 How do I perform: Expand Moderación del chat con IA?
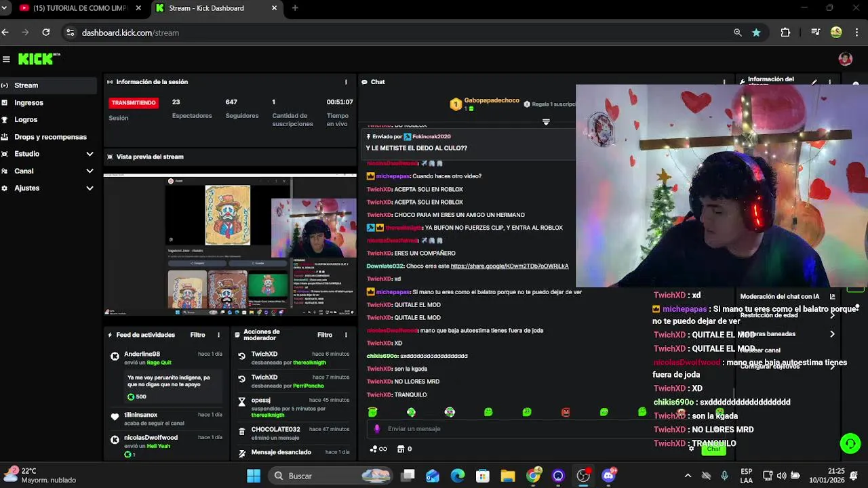point(832,296)
